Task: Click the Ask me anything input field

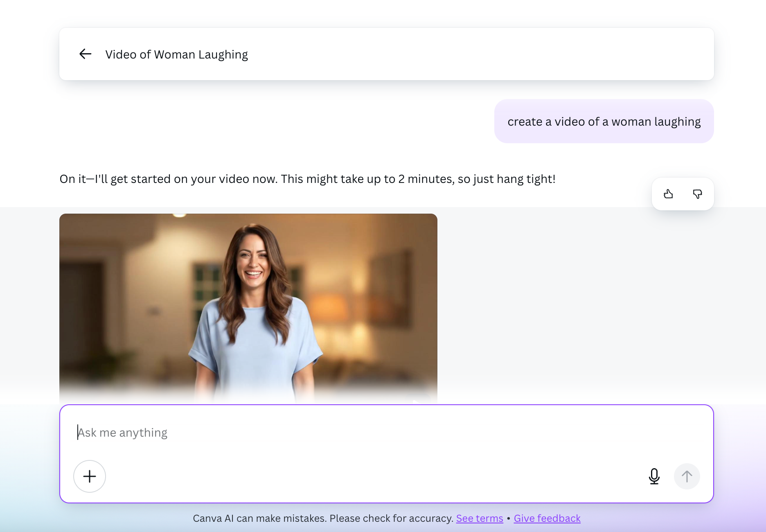Action: 387,433
